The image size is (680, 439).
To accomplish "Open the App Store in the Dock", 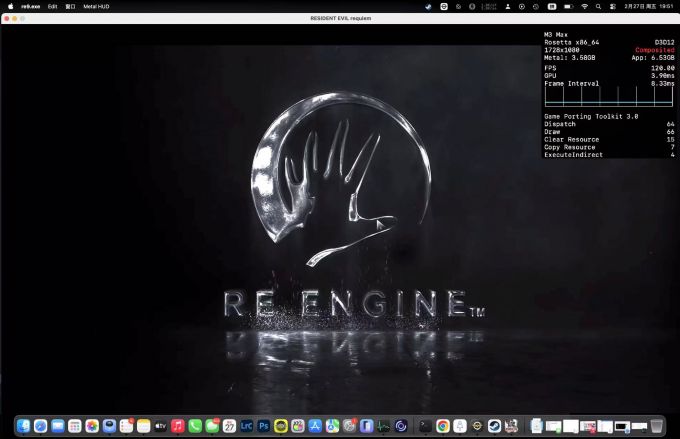I will click(315, 426).
